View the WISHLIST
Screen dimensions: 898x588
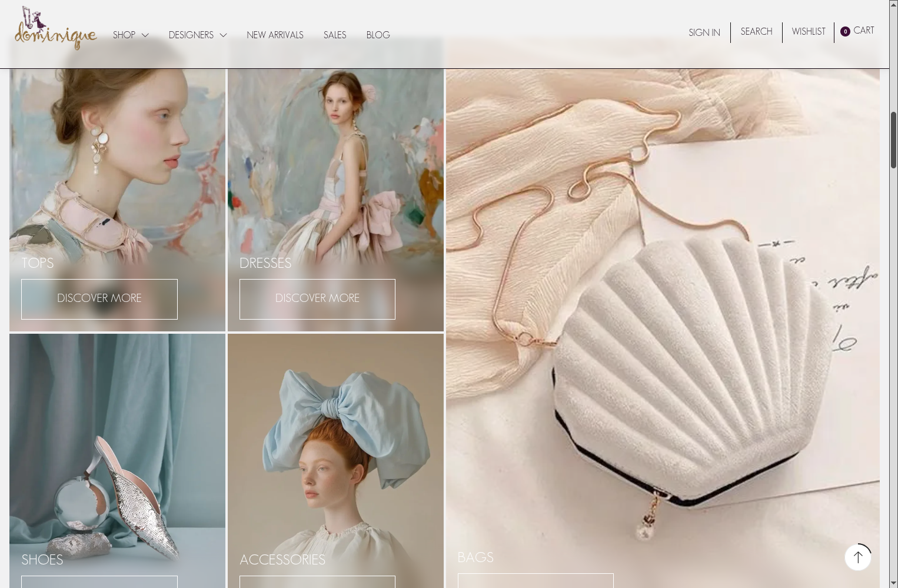point(809,31)
